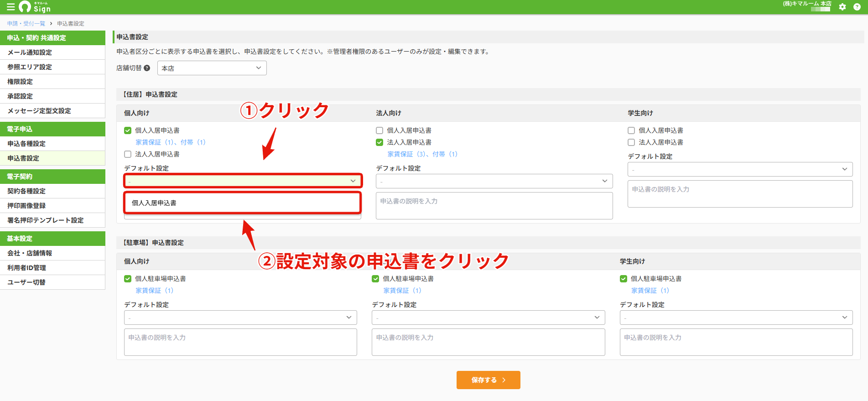Toggle 法人入居申込書 checkbox under 住居 学生向け
The width and height of the screenshot is (868, 401).
[631, 142]
